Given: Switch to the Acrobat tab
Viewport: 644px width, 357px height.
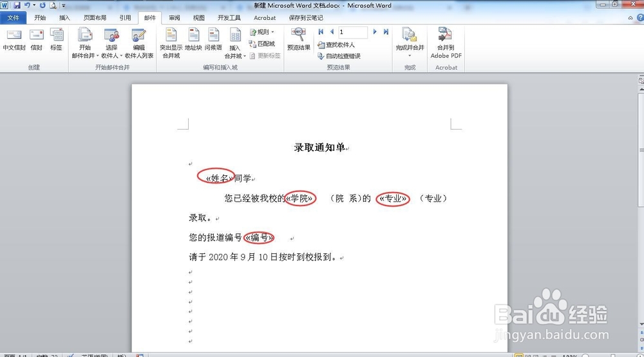Looking at the screenshot, I should [x=265, y=17].
